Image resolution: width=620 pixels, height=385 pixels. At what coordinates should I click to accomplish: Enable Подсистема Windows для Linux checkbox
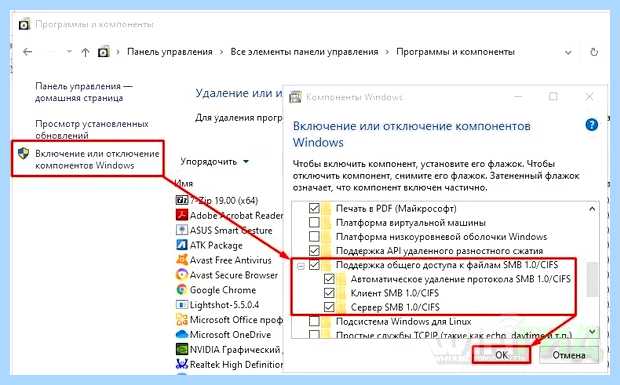314,321
